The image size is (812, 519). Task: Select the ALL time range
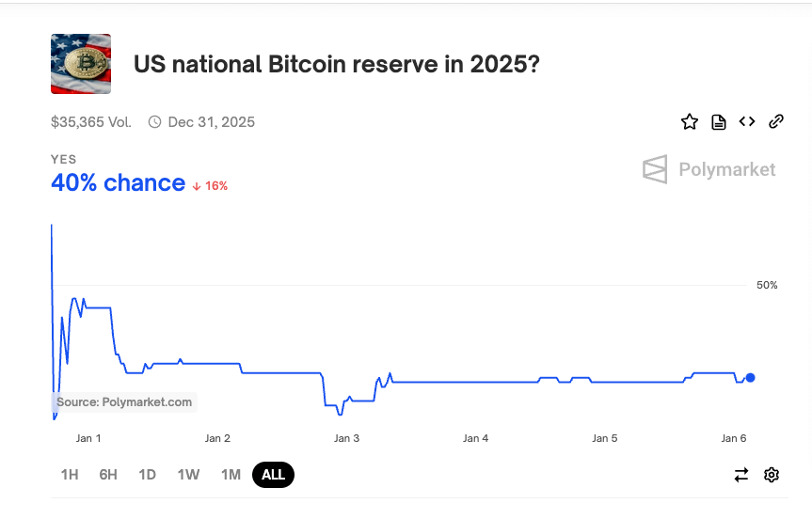[x=273, y=475]
